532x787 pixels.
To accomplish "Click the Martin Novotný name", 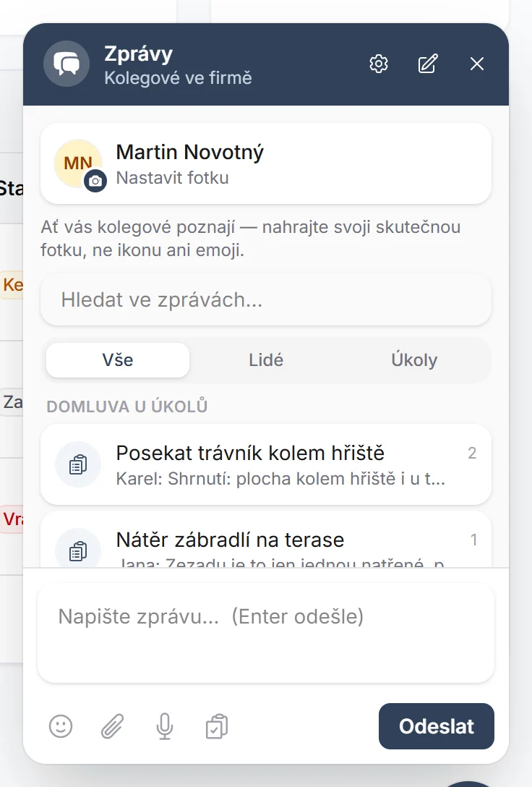I will [x=189, y=152].
